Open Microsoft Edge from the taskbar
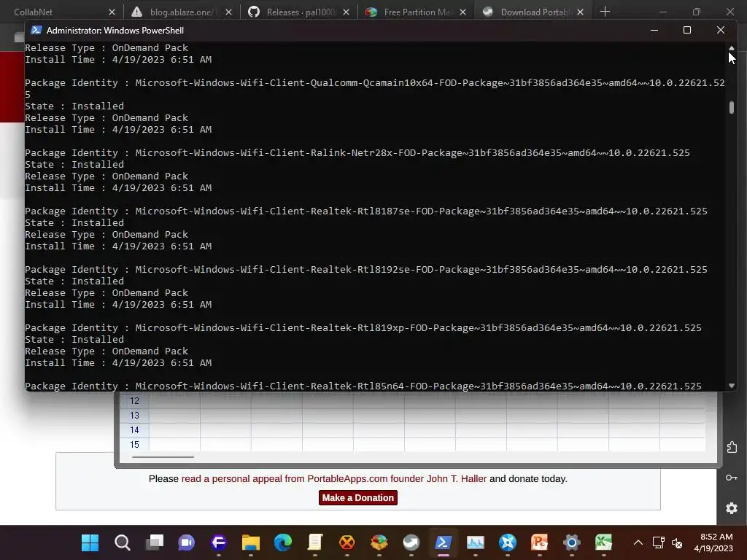This screenshot has width=747, height=560. pyautogui.click(x=283, y=542)
